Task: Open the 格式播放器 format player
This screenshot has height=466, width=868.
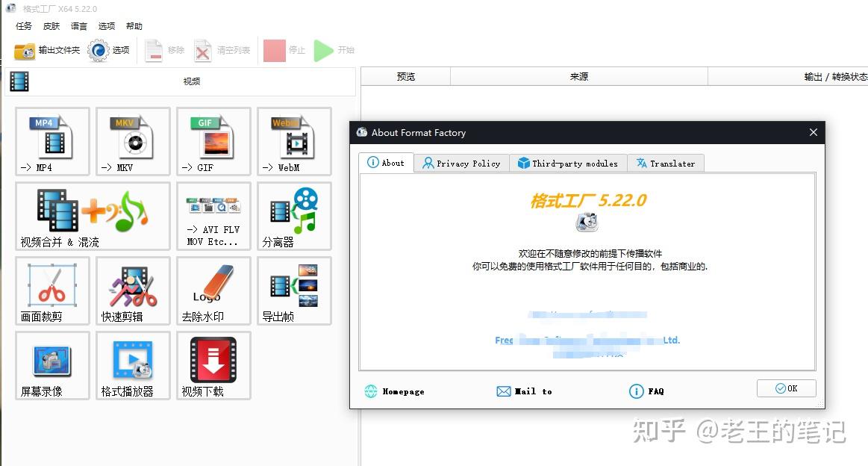Action: (133, 366)
